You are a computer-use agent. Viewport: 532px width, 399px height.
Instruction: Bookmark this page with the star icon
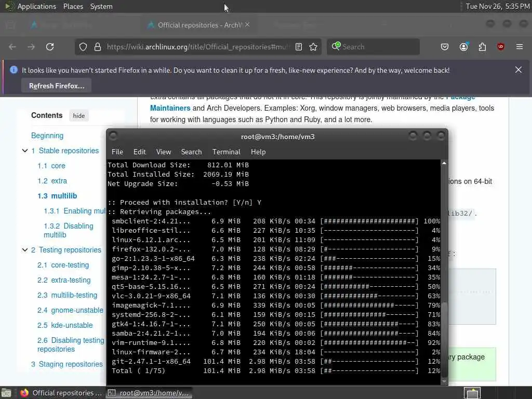click(x=313, y=47)
